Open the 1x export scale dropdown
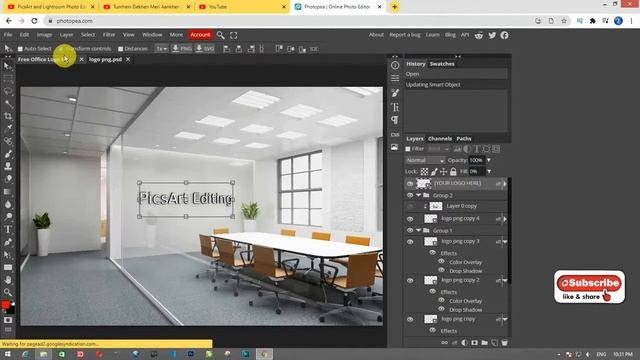 click(x=162, y=49)
